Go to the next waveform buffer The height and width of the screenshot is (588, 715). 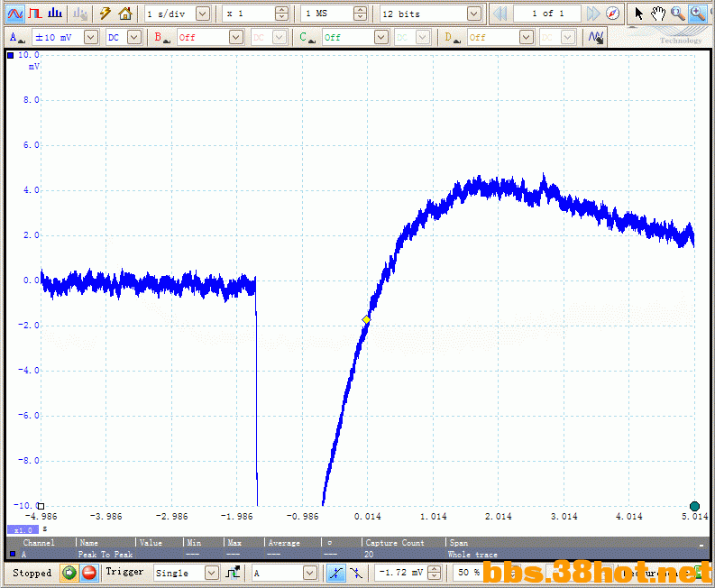tap(592, 14)
